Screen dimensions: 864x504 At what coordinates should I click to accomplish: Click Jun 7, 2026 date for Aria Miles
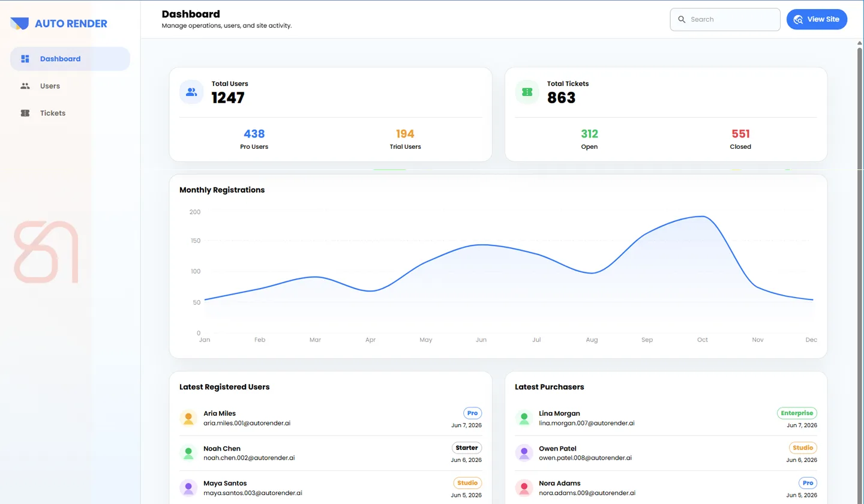[x=466, y=425]
